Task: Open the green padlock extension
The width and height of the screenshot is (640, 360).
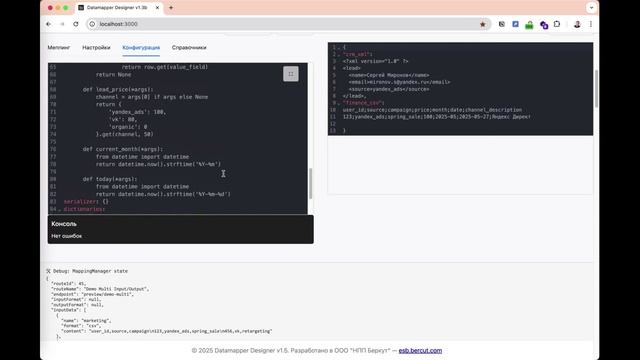Action: [529, 25]
